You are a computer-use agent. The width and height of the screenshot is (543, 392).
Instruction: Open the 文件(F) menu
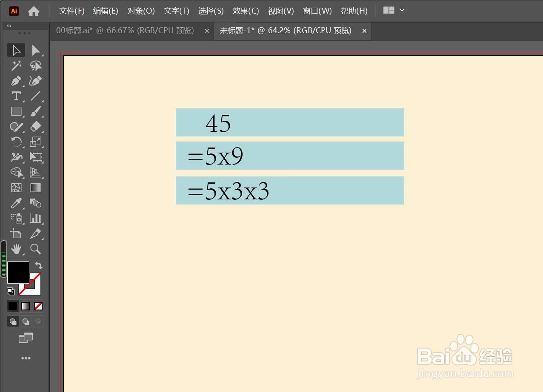(x=71, y=11)
